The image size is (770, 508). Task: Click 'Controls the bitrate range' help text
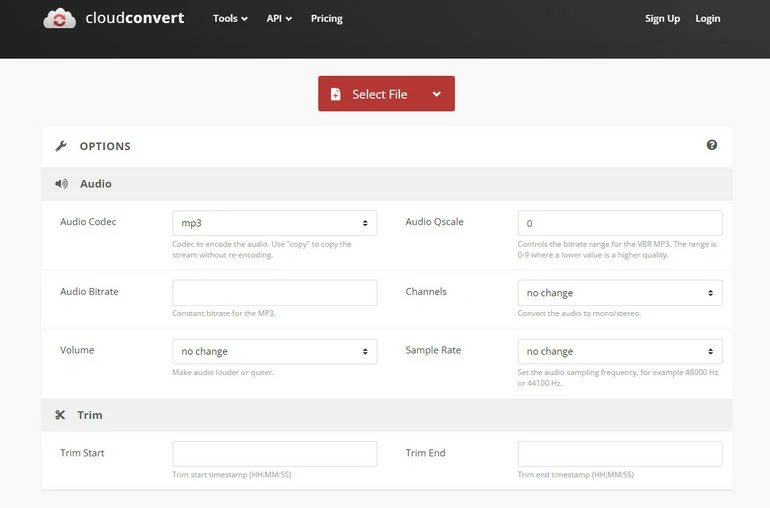(x=617, y=250)
